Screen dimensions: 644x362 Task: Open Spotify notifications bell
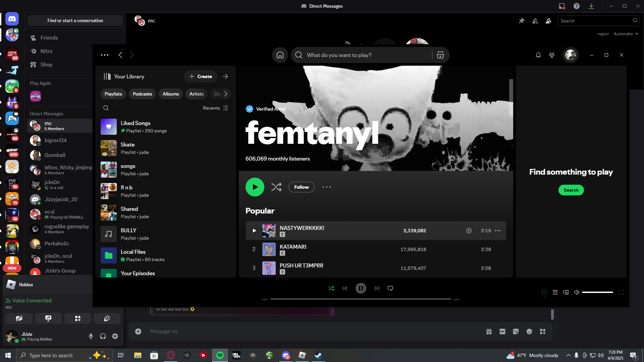[x=538, y=55]
